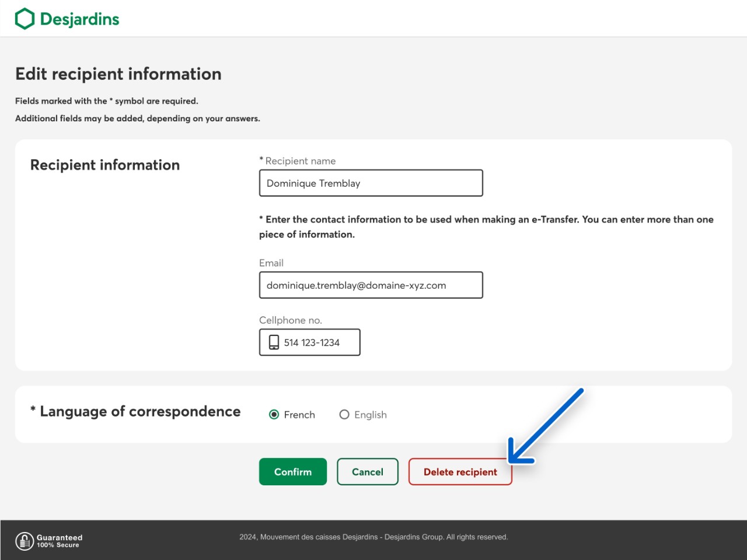
Task: Click the secure padlock icon in footer
Action: 25,541
